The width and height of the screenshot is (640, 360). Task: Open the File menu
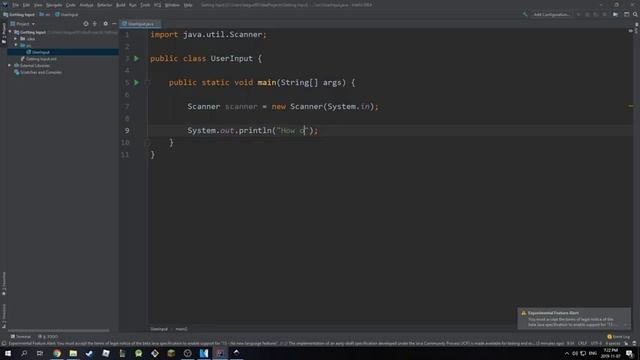coord(15,5)
